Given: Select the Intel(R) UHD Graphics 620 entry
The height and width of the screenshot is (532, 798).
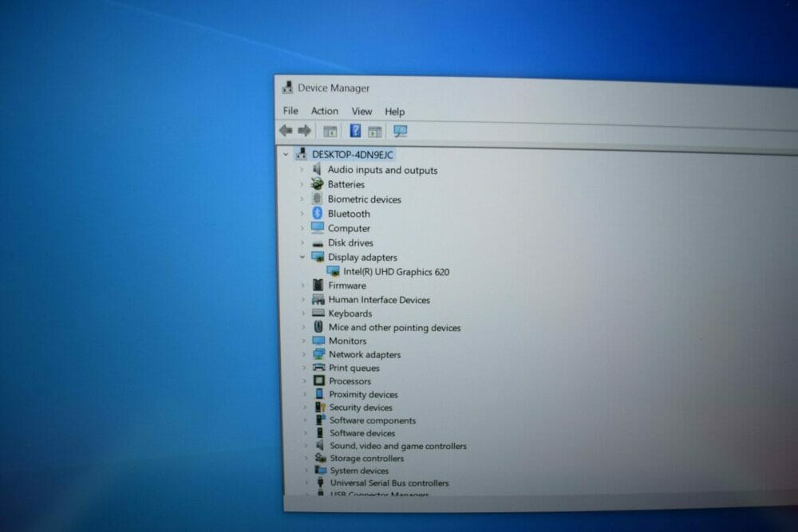Looking at the screenshot, I should [397, 272].
